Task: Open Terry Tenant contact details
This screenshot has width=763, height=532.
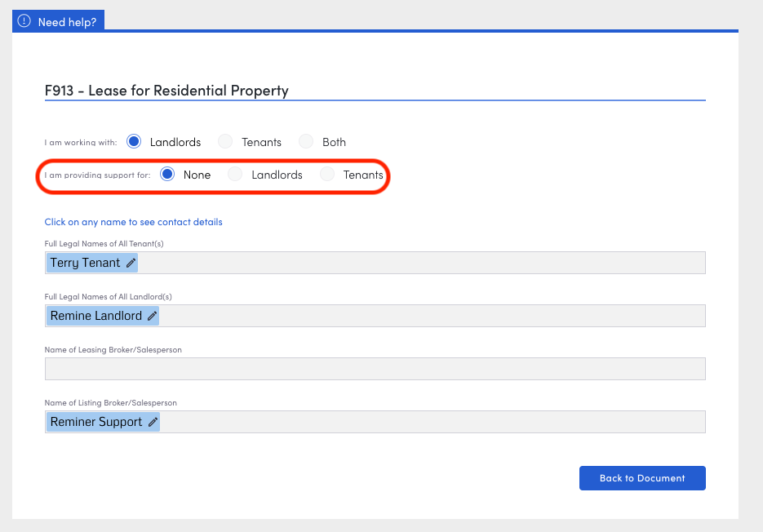Action: point(85,263)
